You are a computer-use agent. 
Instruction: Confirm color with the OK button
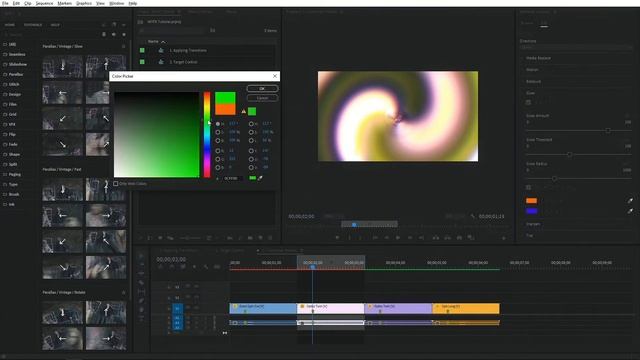(x=262, y=89)
